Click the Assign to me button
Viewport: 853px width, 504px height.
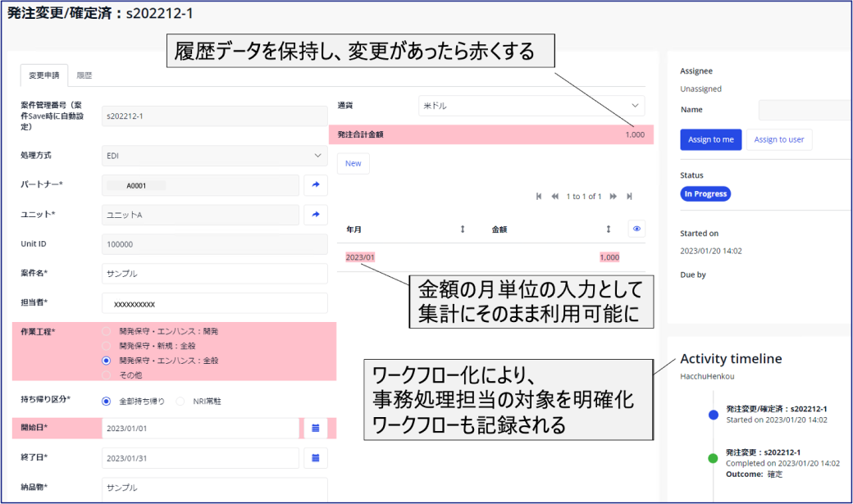click(710, 139)
